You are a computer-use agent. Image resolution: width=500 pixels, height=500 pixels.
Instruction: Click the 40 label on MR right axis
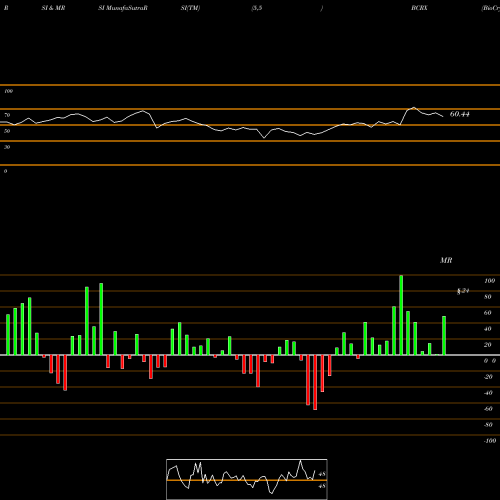(x=488, y=329)
